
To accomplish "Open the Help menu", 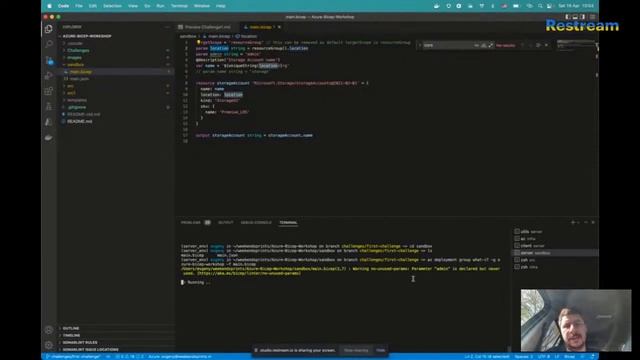I will click(220, 6).
